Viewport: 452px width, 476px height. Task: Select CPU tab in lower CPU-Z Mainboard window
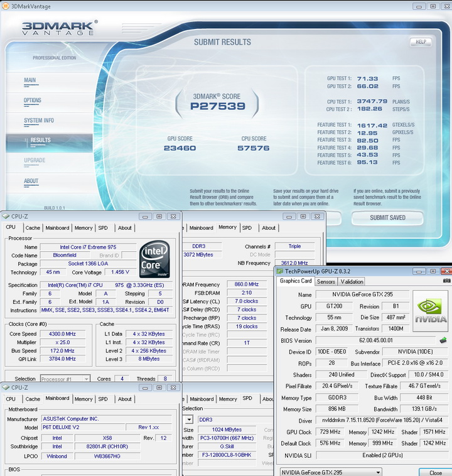pos(11,399)
